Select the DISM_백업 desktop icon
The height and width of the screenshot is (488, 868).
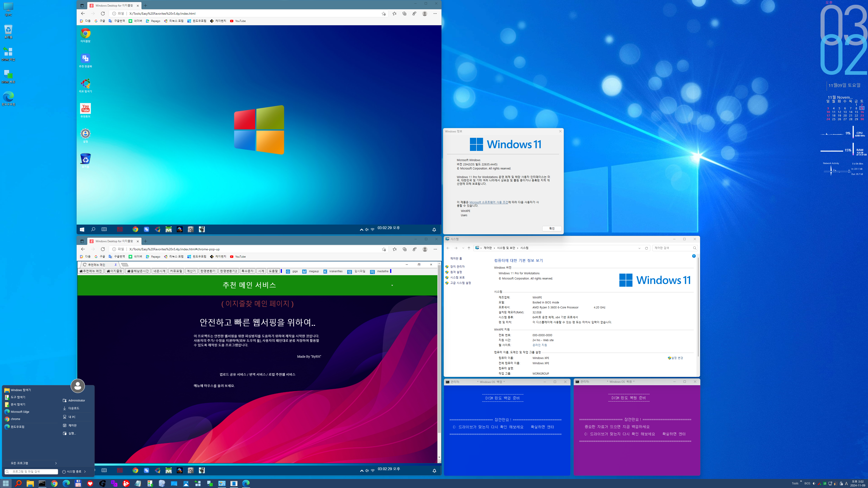pyautogui.click(x=8, y=54)
